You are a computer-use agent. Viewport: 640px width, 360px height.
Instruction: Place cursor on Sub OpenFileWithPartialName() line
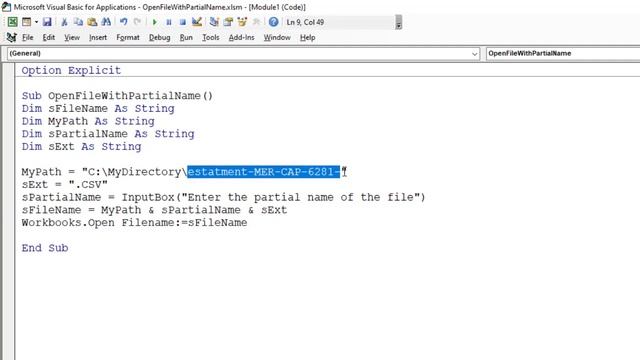117,96
